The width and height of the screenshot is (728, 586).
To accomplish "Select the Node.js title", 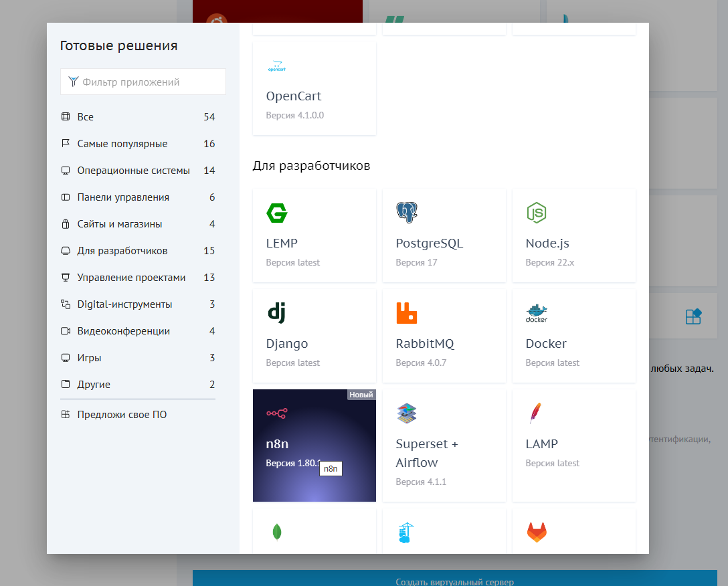I will click(547, 243).
